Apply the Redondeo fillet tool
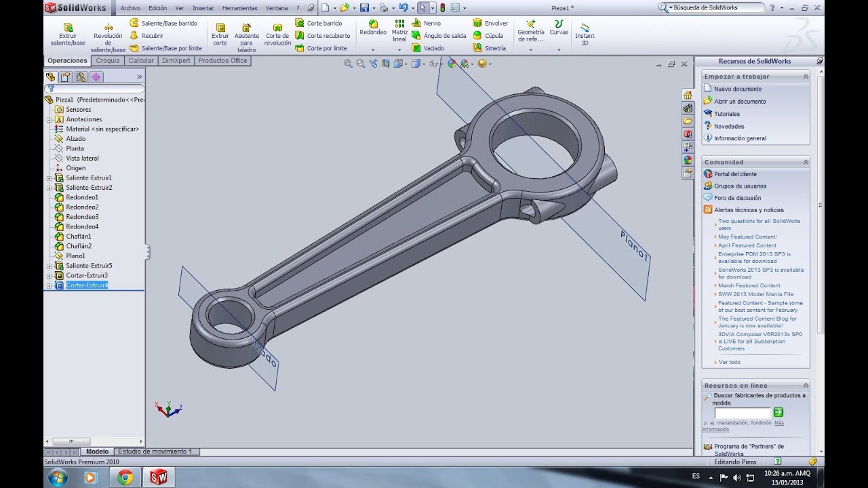Screen dimensions: 868x488 coord(373,27)
